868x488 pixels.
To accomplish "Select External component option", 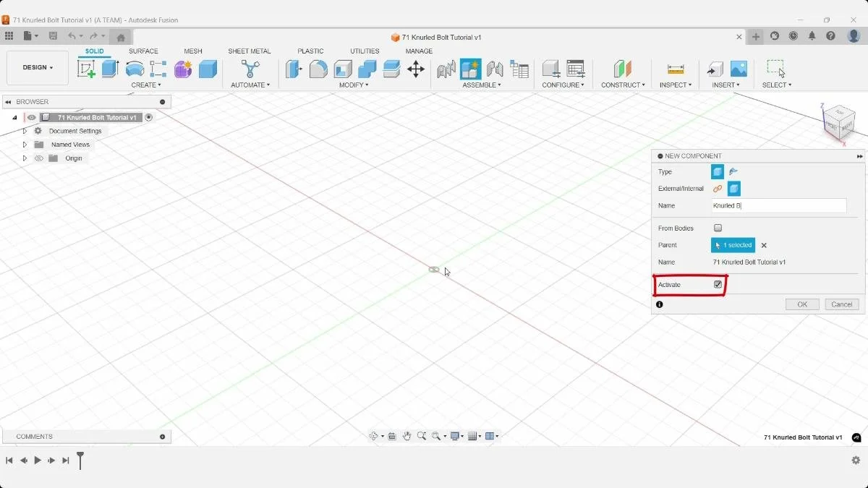I will pos(718,189).
